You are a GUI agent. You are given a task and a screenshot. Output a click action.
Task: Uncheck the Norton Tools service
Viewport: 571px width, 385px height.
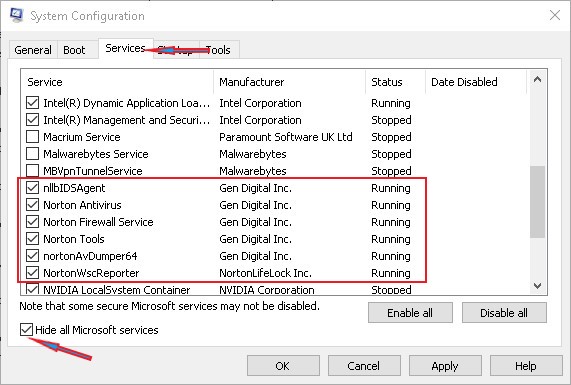[x=32, y=239]
